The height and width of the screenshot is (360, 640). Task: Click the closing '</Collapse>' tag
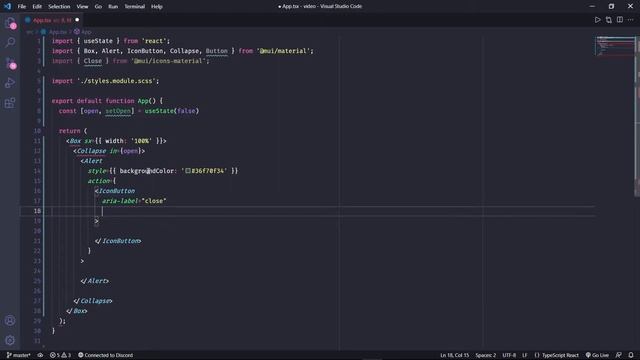(93, 301)
